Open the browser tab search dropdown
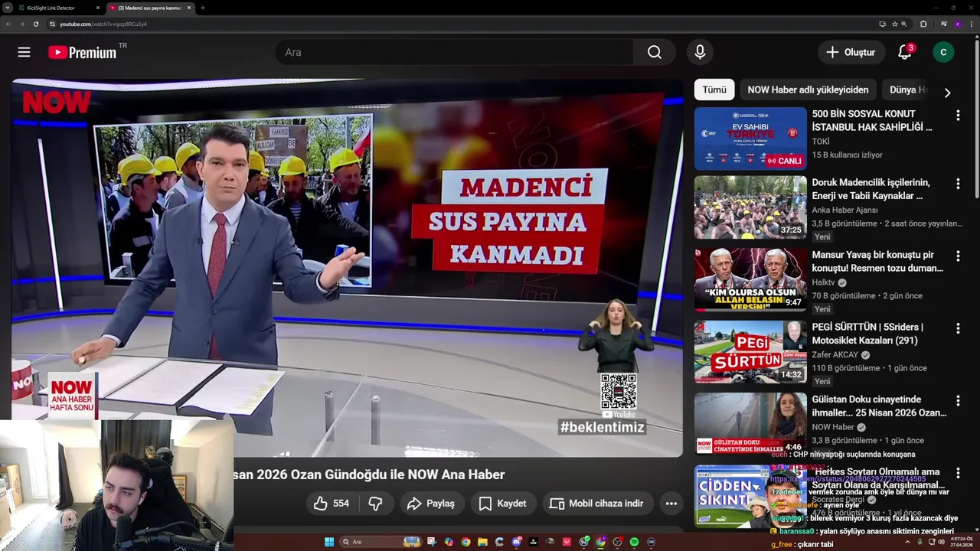The height and width of the screenshot is (551, 980). click(x=7, y=8)
